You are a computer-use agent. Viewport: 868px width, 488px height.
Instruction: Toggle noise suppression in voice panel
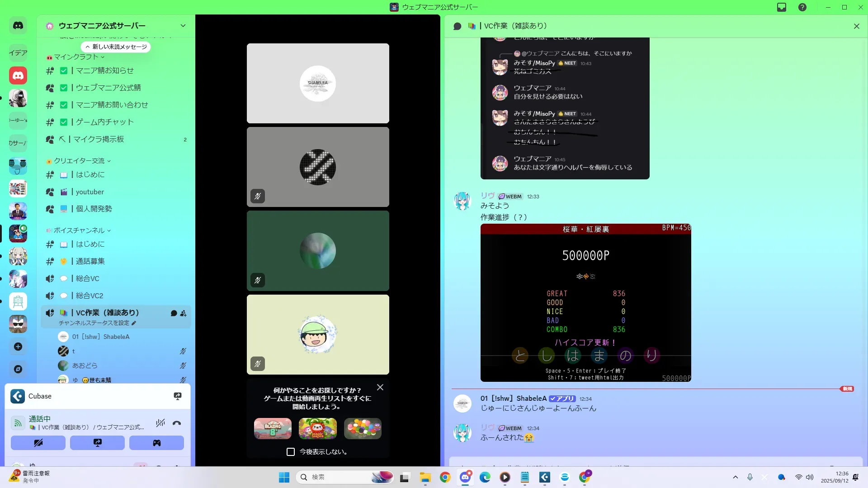[160, 423]
